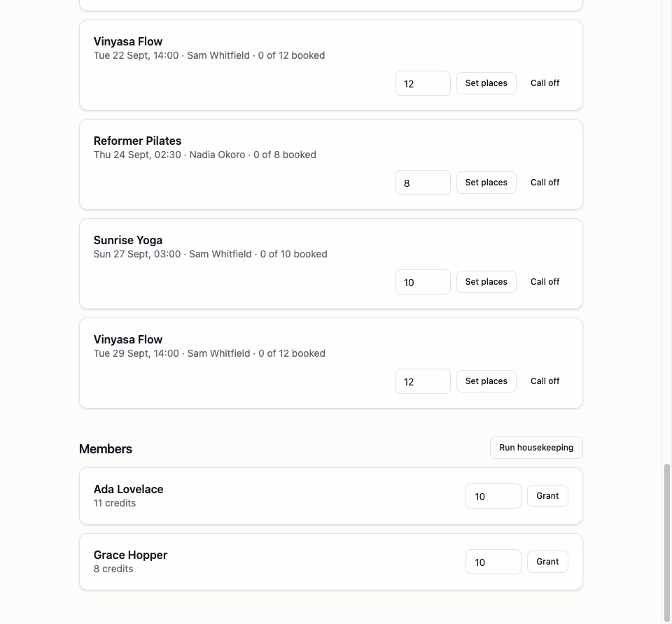Click Set places for Vinyasa Flow 29 Sept
This screenshot has width=672, height=624.
tap(486, 381)
